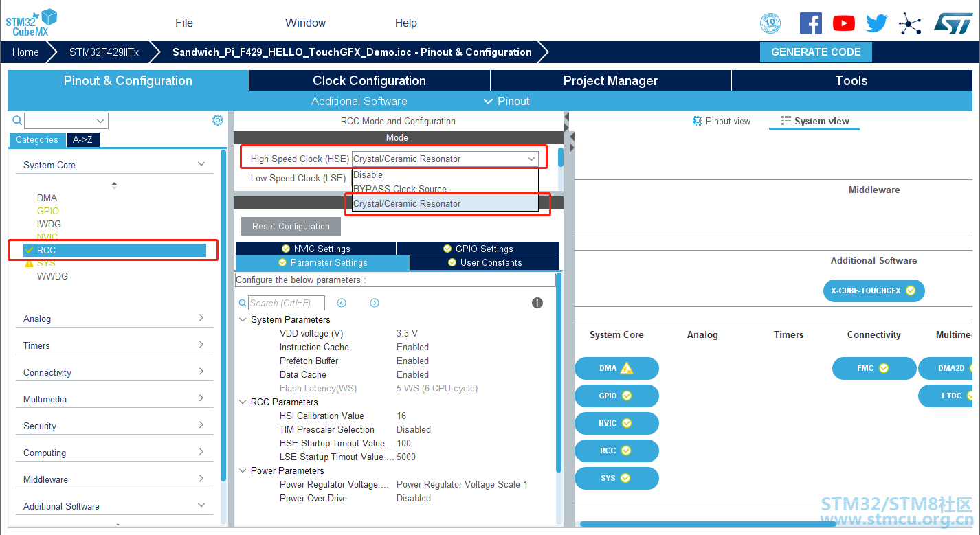
Task: Collapse the System Parameters group
Action: [243, 319]
